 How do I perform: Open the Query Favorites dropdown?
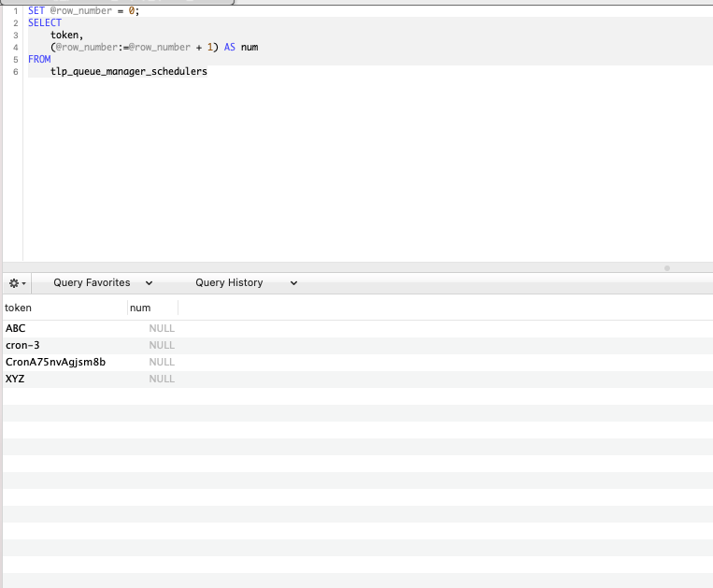pos(103,283)
